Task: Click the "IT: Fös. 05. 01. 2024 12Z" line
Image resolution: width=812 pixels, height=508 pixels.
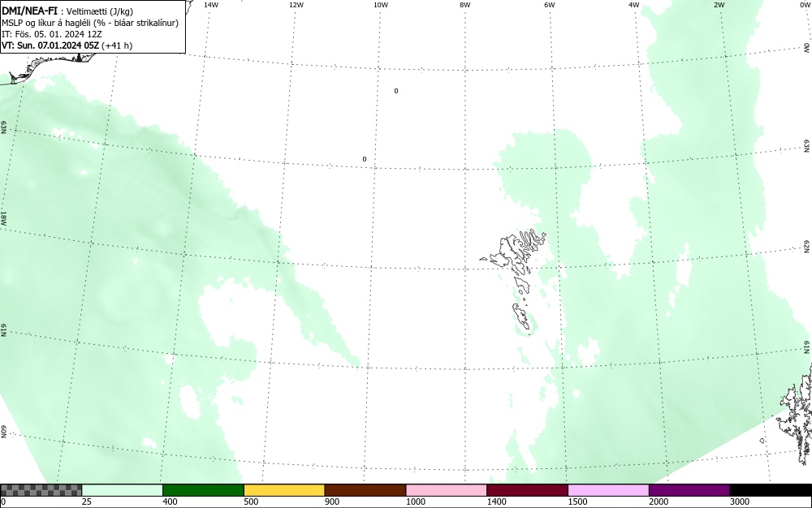Action: point(52,34)
